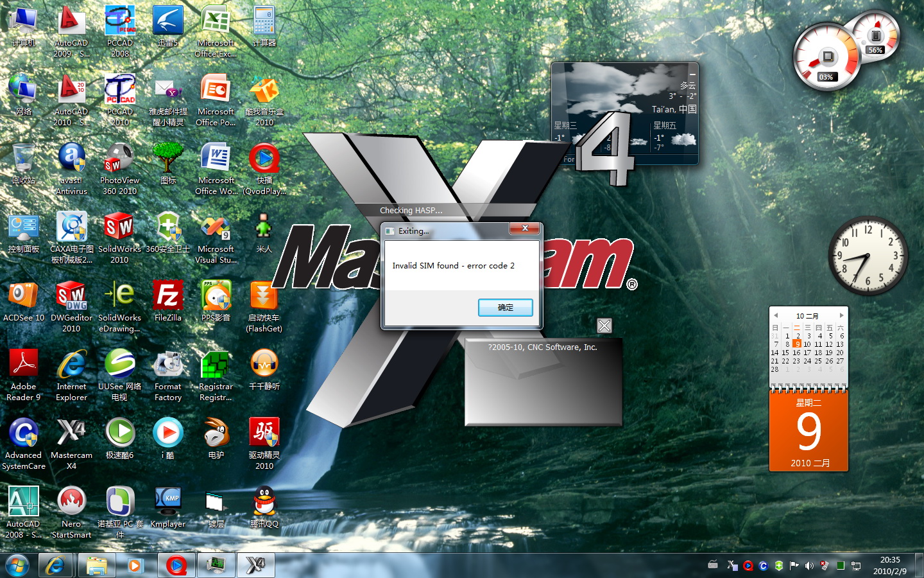
Task: Select the 米人 desktop icon
Action: (264, 233)
